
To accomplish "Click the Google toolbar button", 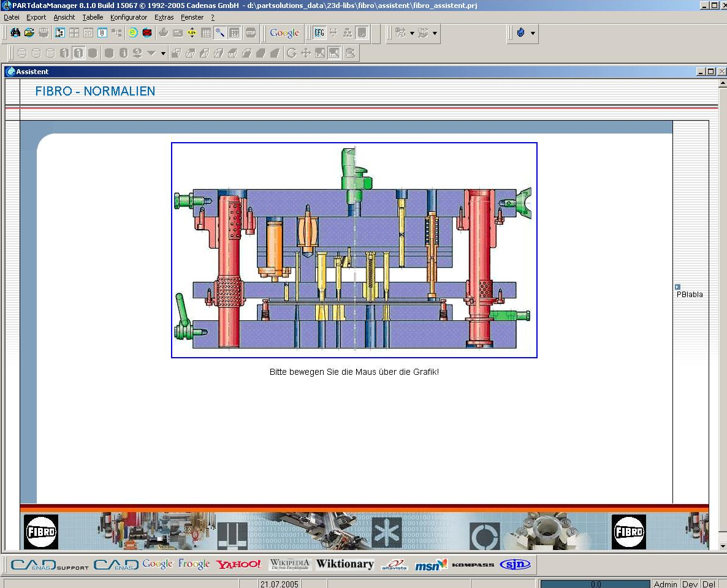I will pos(284,33).
